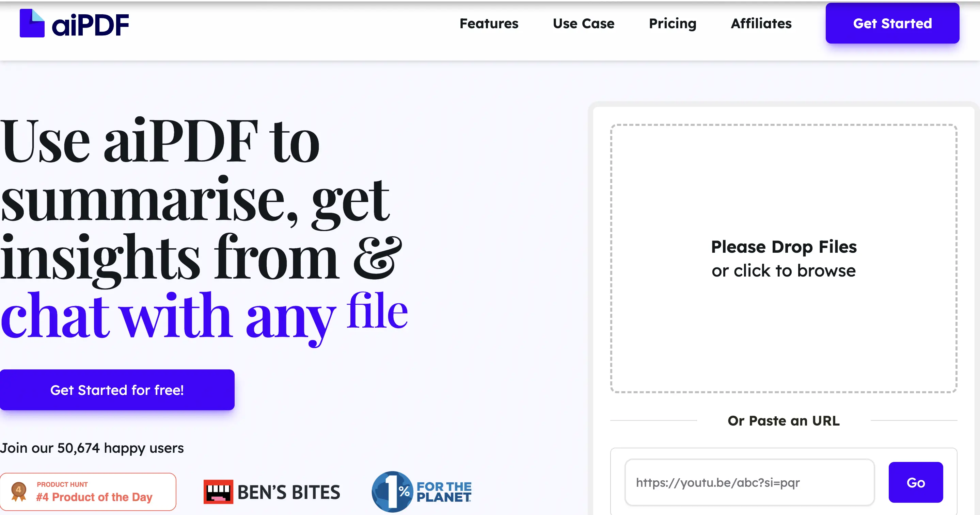
Task: Click Please Drop Files upload area
Action: 783,247
